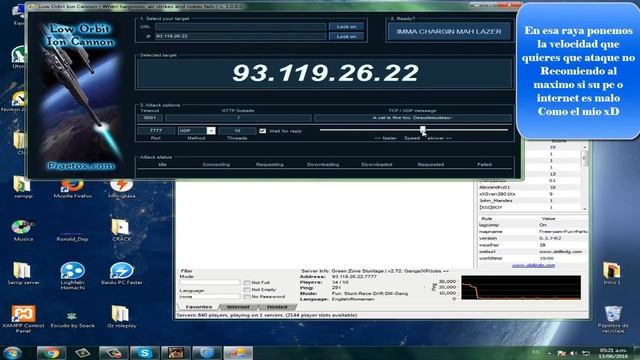Open the Intro 1 desktop folder

point(611,273)
